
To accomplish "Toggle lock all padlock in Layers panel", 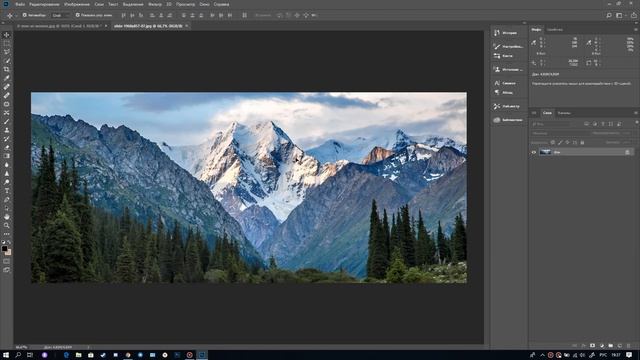I will click(582, 142).
